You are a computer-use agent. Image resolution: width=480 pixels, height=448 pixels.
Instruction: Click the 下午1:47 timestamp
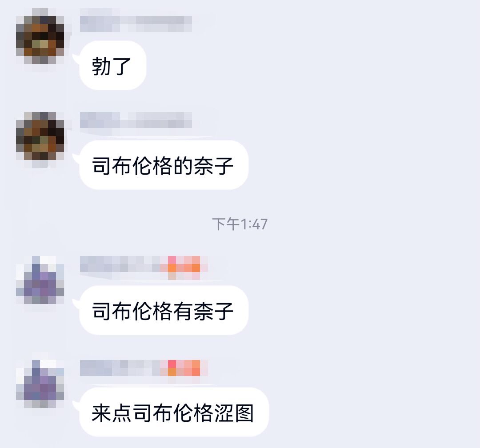pyautogui.click(x=240, y=224)
